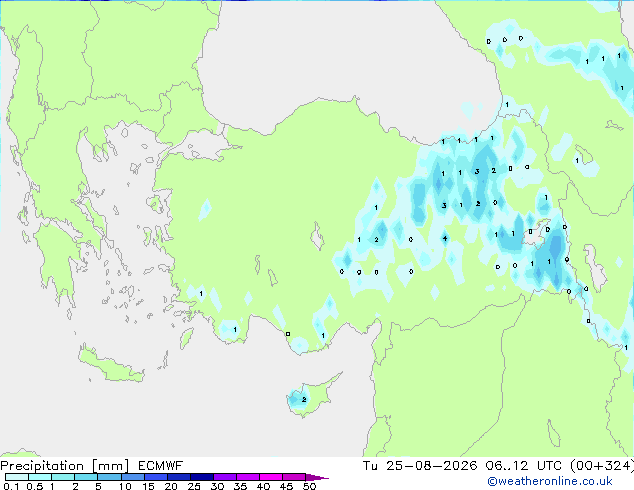Click the Precipitation [mm] title label
The width and height of the screenshot is (634, 490).
(x=64, y=466)
